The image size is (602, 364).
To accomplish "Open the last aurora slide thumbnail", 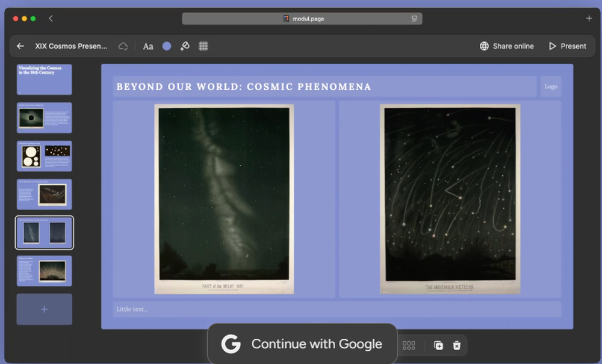I will point(44,271).
